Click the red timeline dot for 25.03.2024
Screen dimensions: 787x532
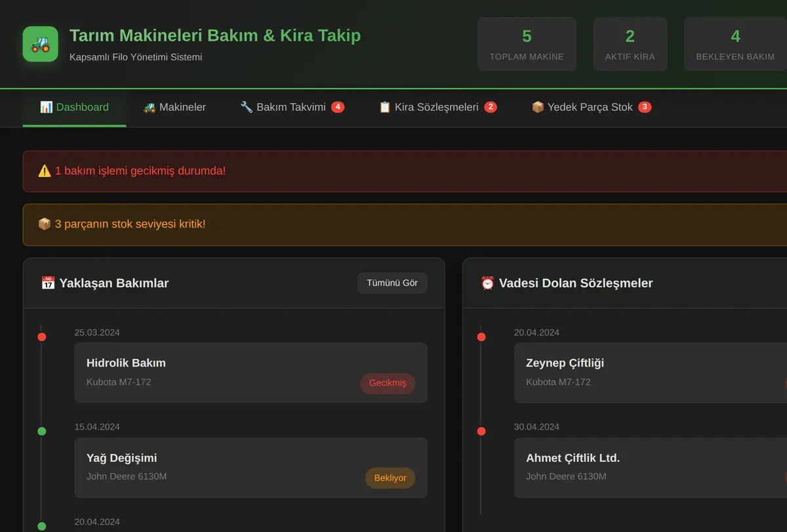[42, 337]
